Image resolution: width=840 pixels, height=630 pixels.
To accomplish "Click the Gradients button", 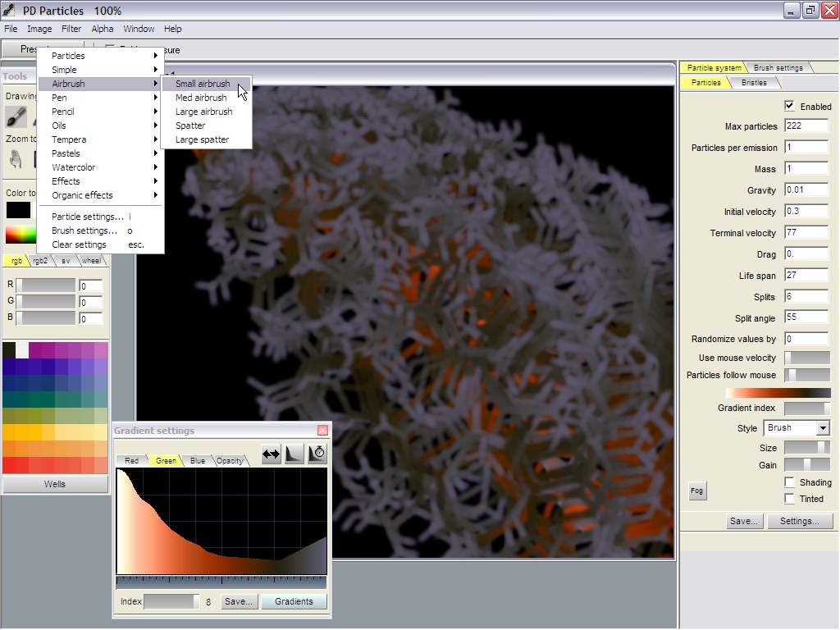I will coord(294,601).
